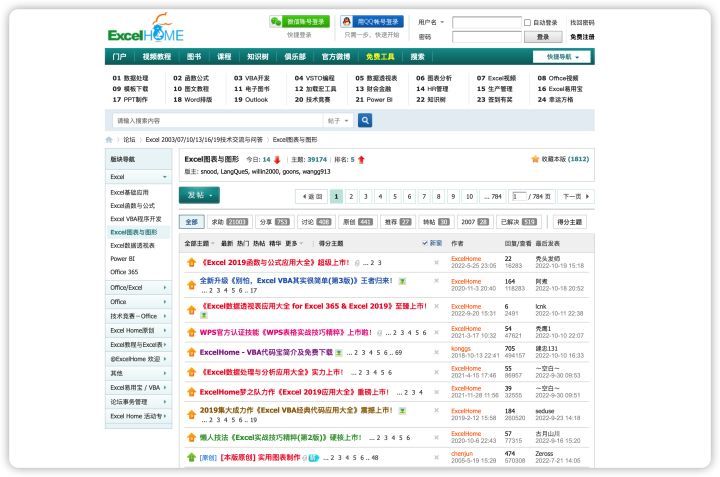Open the 21 Power BI quick link
The image size is (720, 477).
(x=374, y=100)
